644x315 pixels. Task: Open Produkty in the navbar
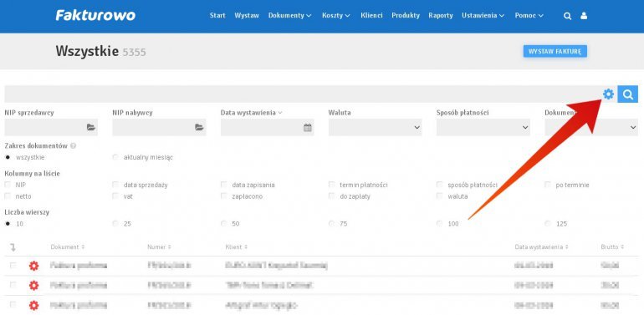tap(406, 16)
